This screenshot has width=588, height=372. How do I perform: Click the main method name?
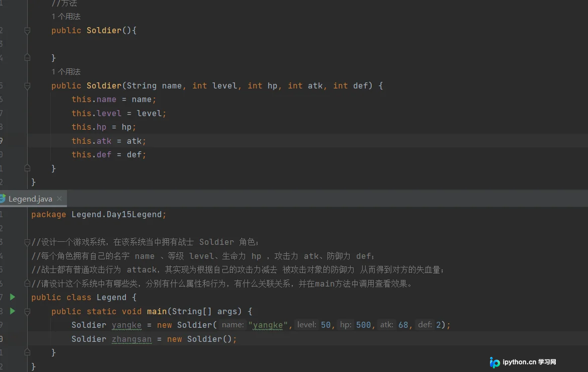[x=157, y=311]
